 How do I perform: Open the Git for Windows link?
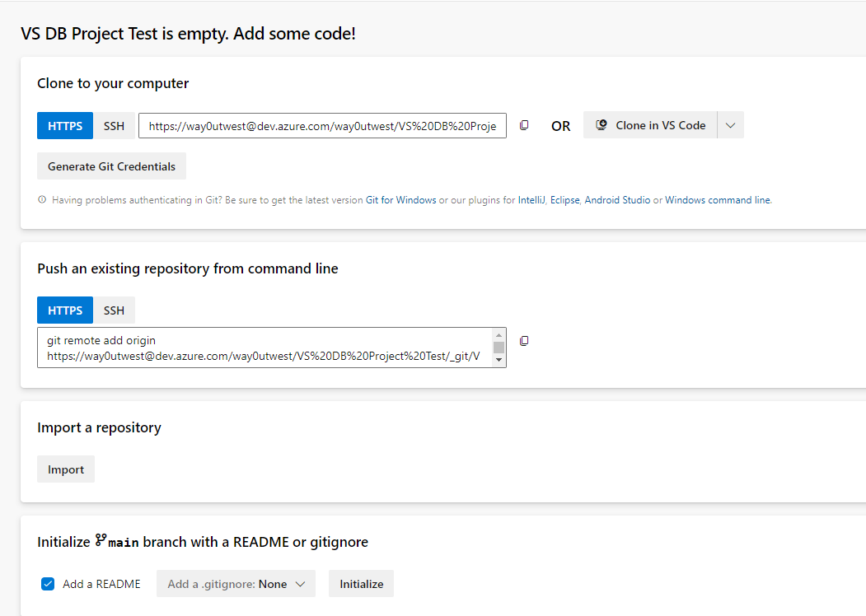pos(400,200)
